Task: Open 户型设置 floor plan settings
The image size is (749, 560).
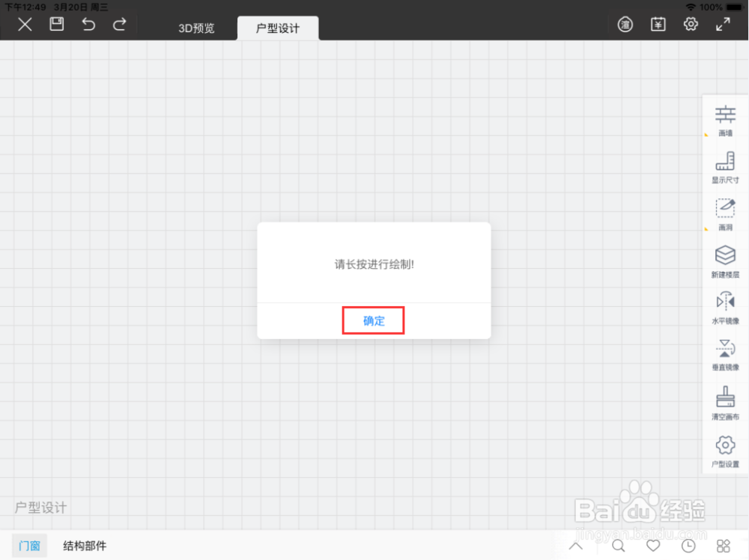Action: (x=725, y=451)
